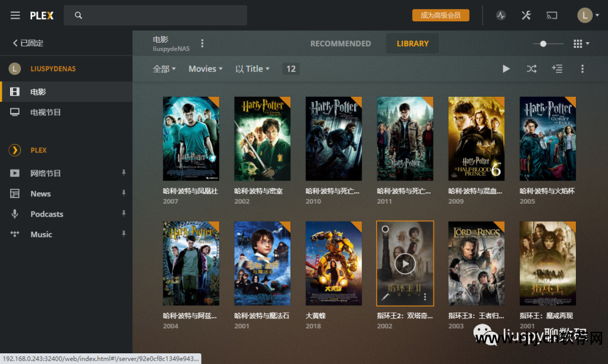
Task: Play 指环王2 with the poster play button
Action: pyautogui.click(x=405, y=264)
